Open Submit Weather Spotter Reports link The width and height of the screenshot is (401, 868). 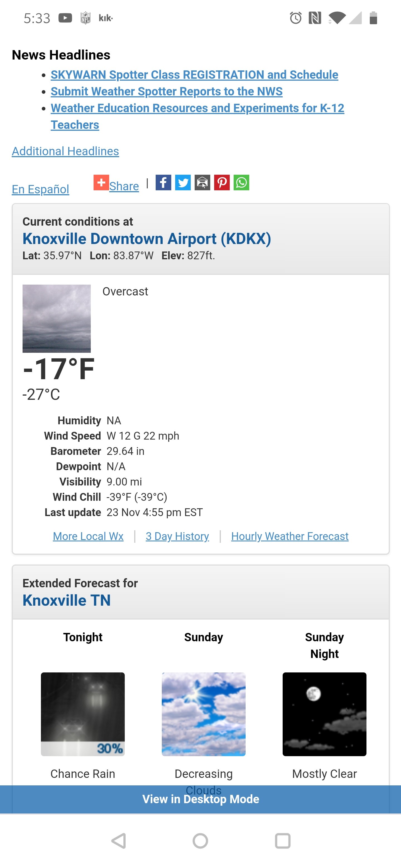pos(167,91)
